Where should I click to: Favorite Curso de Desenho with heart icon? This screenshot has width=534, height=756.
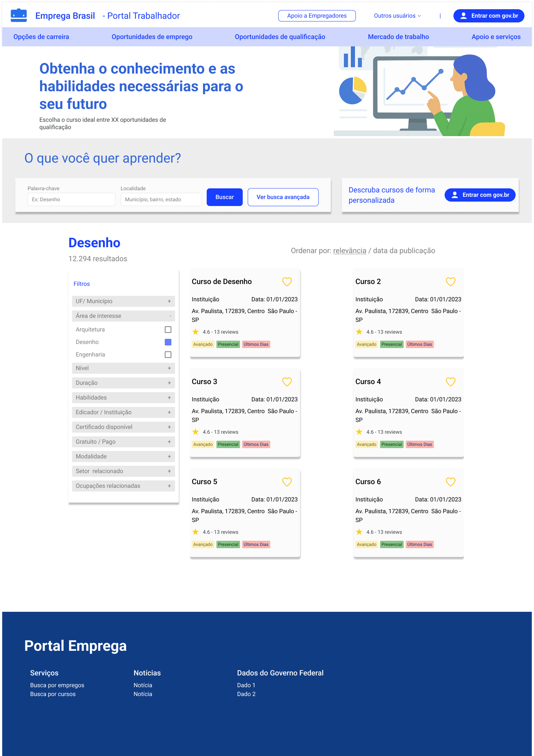(x=287, y=282)
